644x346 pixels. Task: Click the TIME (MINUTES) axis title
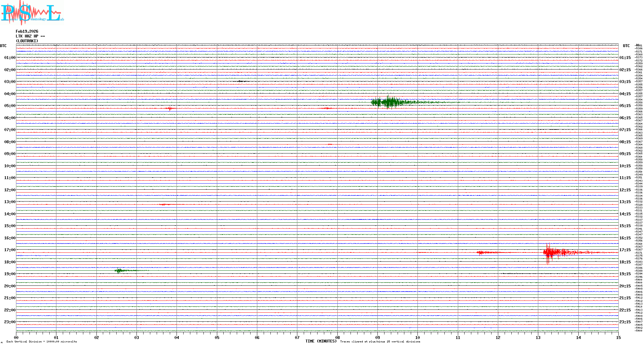tap(321, 341)
